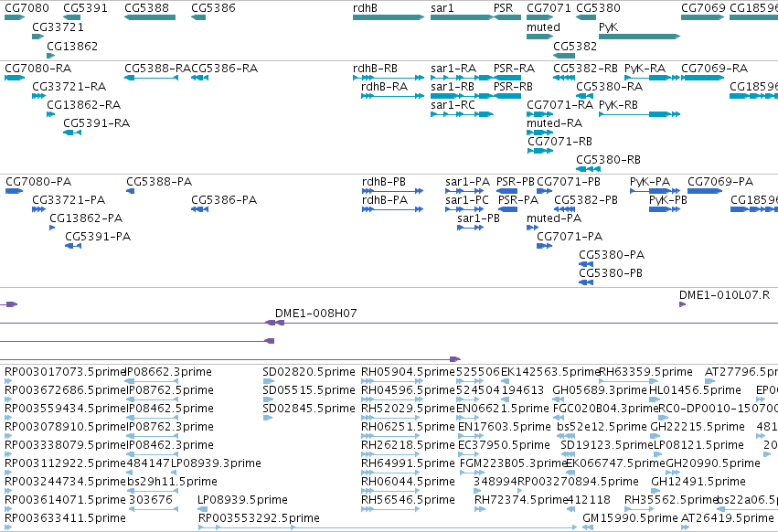Select protein CG13862-PA

[86, 218]
